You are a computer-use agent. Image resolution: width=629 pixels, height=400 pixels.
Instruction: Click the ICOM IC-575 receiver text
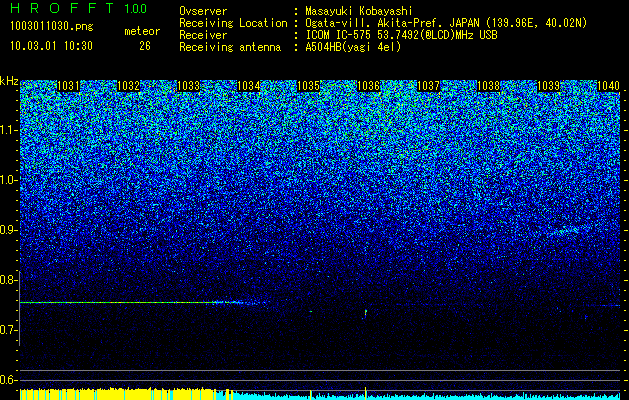(402, 35)
